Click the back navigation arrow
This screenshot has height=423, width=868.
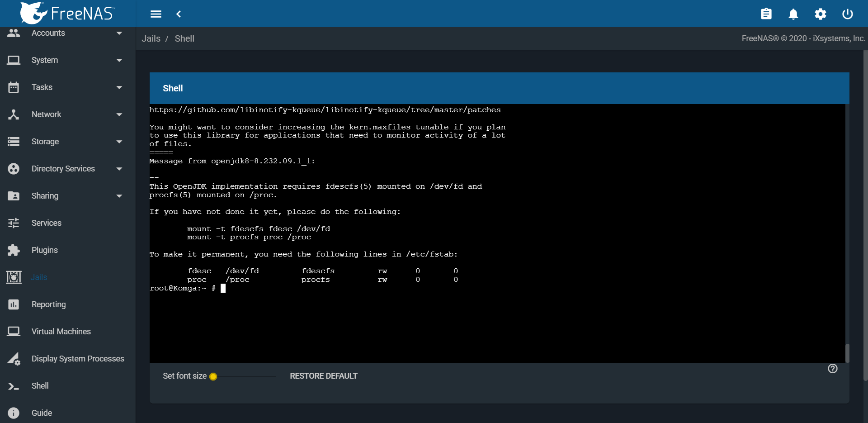[x=179, y=14]
